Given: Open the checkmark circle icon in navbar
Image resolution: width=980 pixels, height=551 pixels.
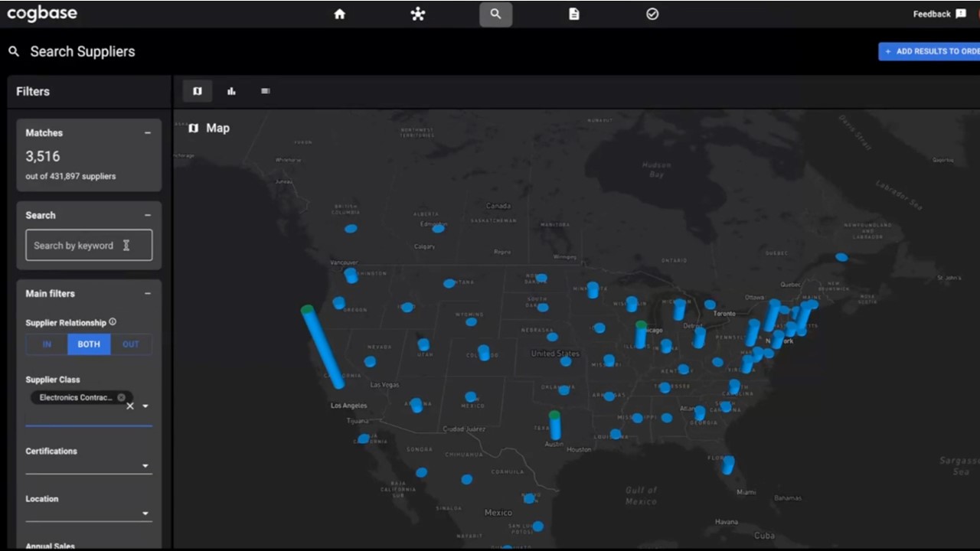Looking at the screenshot, I should [652, 14].
